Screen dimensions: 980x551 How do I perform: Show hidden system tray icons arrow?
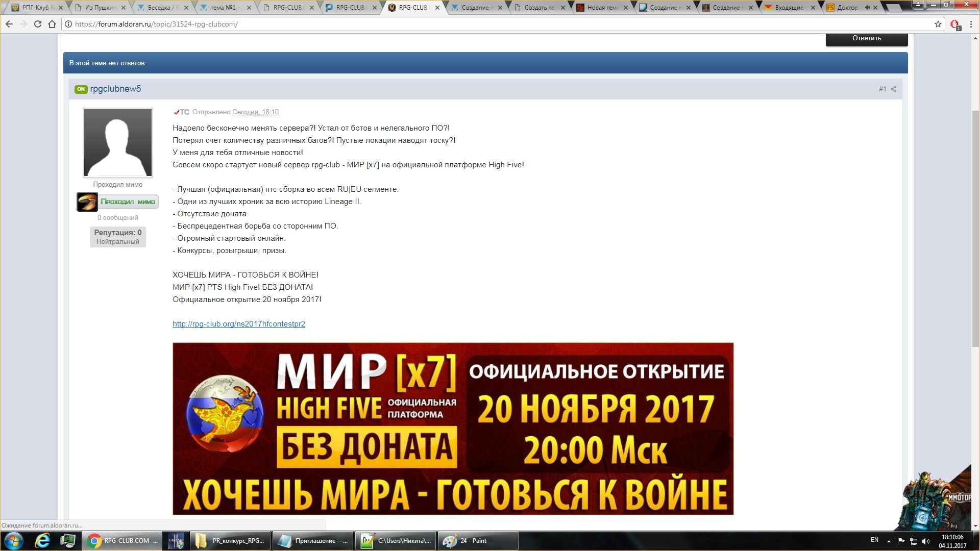[889, 541]
